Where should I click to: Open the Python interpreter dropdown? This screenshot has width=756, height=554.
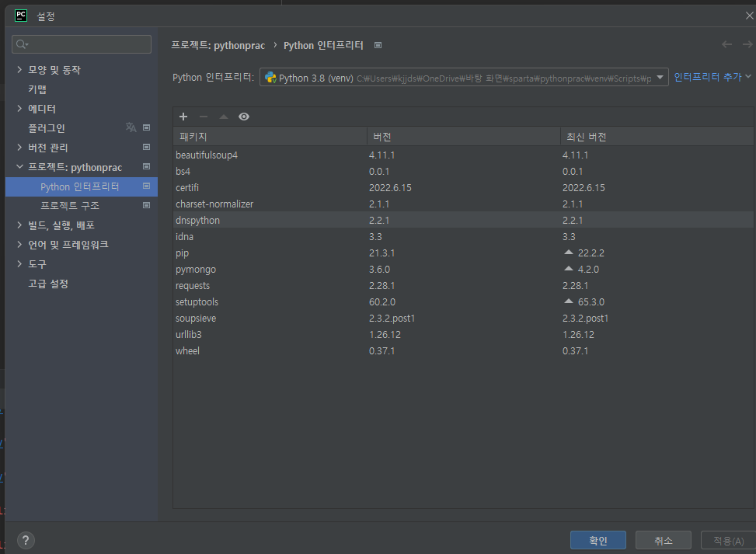pos(660,78)
